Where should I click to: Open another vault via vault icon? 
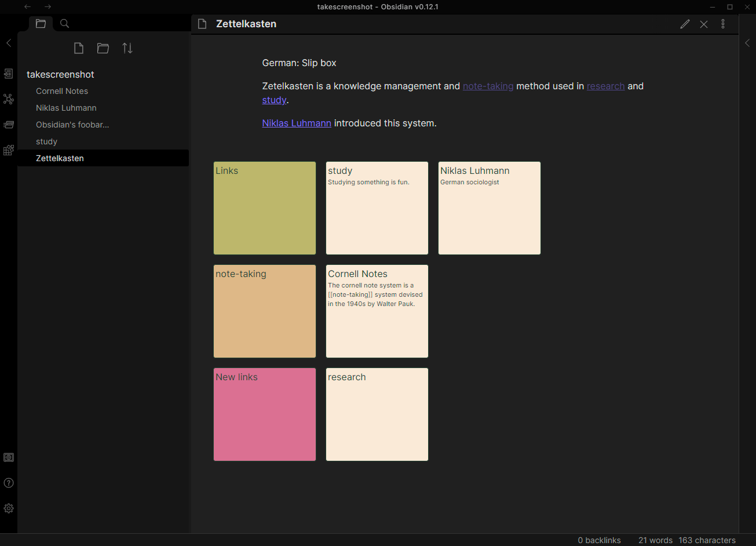(x=9, y=457)
